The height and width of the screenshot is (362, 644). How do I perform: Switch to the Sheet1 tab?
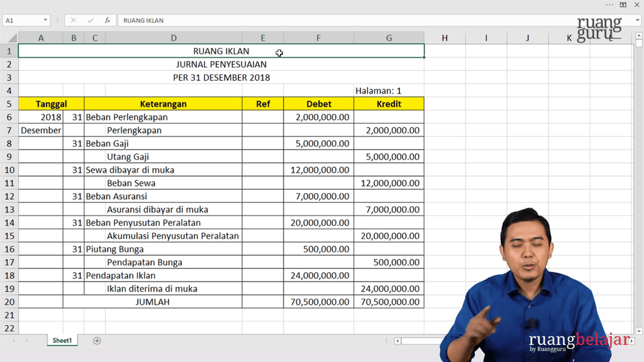pos(62,341)
